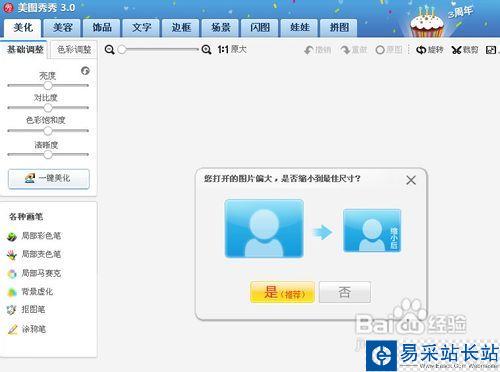Switch to 色彩调整 sub-tab

coord(74,50)
